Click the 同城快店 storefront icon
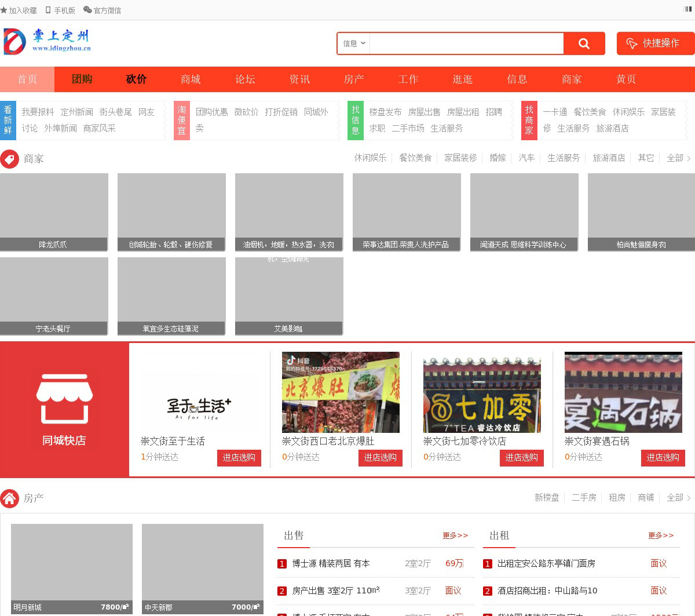The height and width of the screenshot is (616, 695). [x=64, y=399]
